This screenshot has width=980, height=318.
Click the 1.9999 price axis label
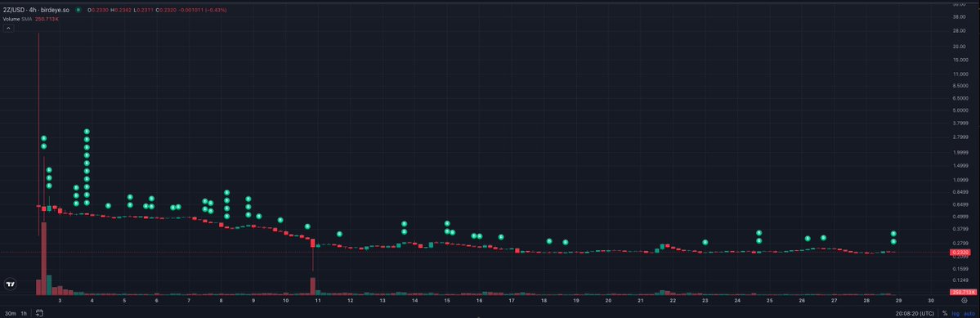(x=960, y=152)
